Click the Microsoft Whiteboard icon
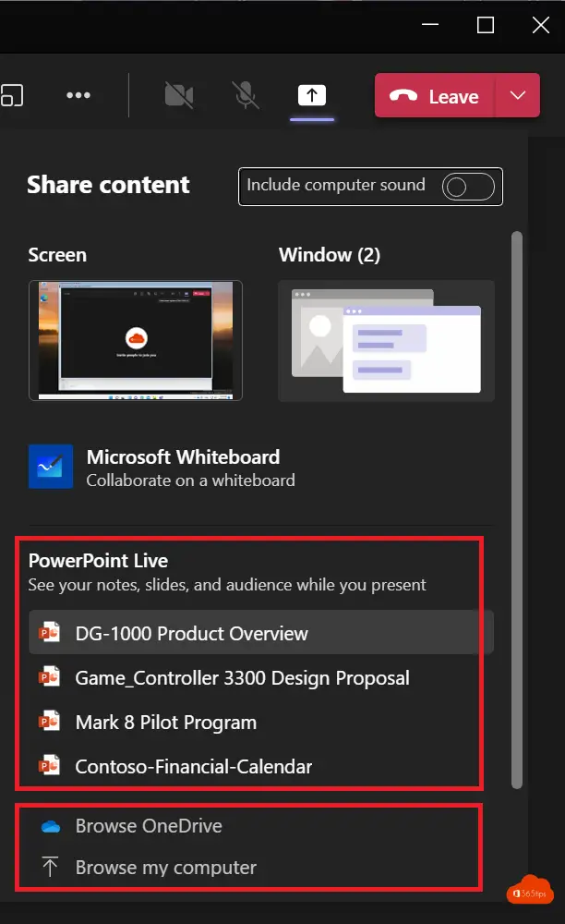Viewport: 565px width, 924px height. (x=51, y=467)
